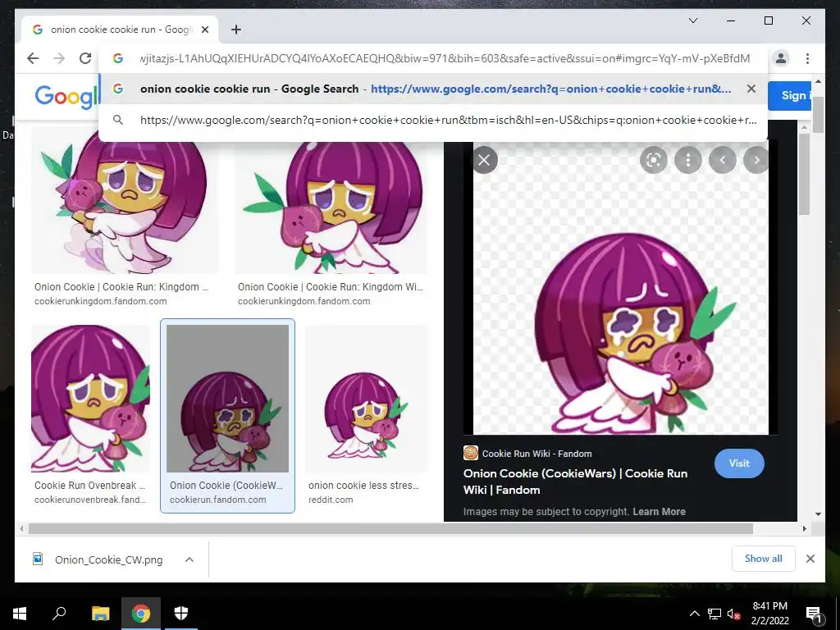This screenshot has height=630, width=840.
Task: Click the Chrome taskbar icon
Action: 141,614
